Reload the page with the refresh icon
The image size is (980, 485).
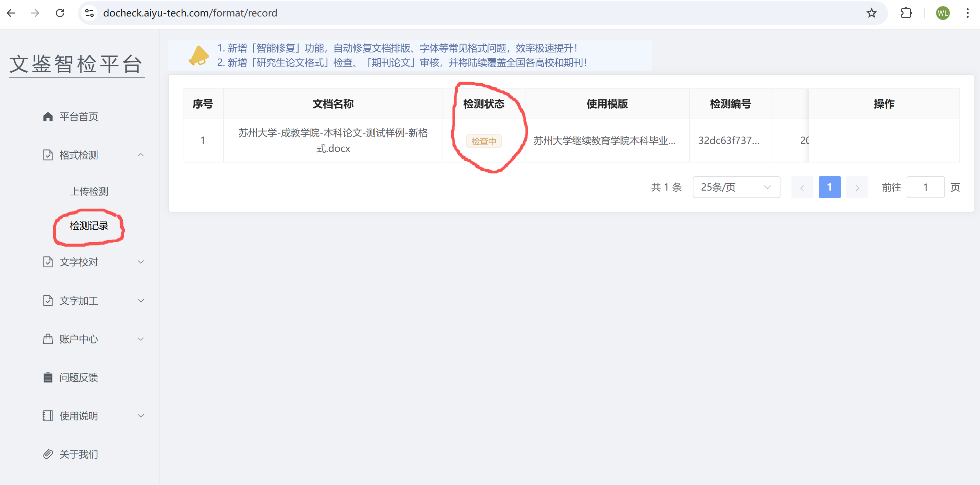click(60, 13)
